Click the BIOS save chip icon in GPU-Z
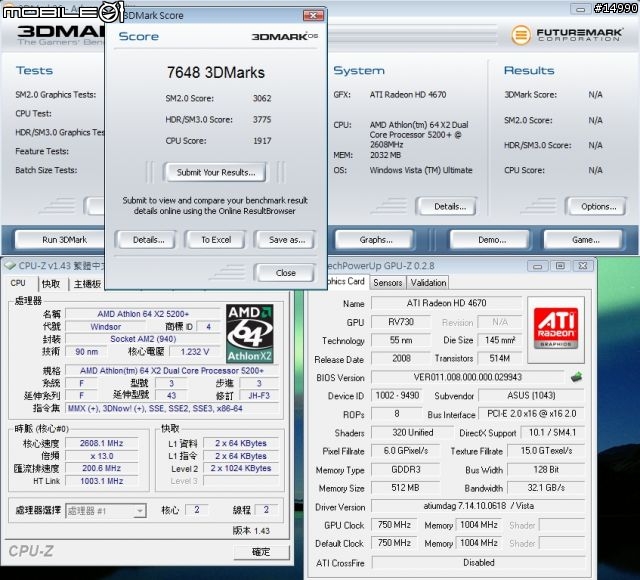The height and width of the screenshot is (580, 640). tap(576, 377)
